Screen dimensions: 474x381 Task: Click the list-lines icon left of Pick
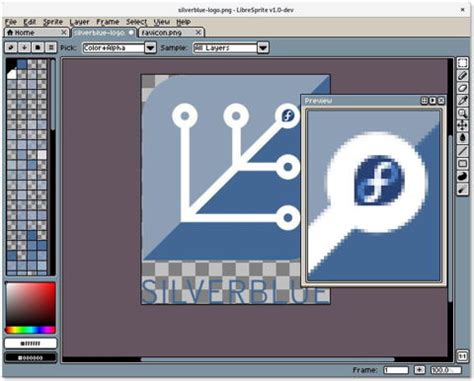(x=51, y=48)
